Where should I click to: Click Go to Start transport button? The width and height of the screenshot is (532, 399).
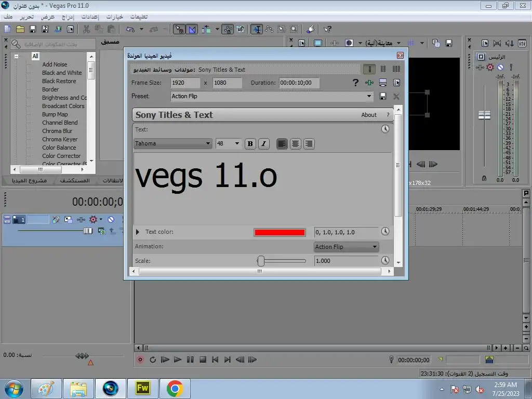click(215, 360)
